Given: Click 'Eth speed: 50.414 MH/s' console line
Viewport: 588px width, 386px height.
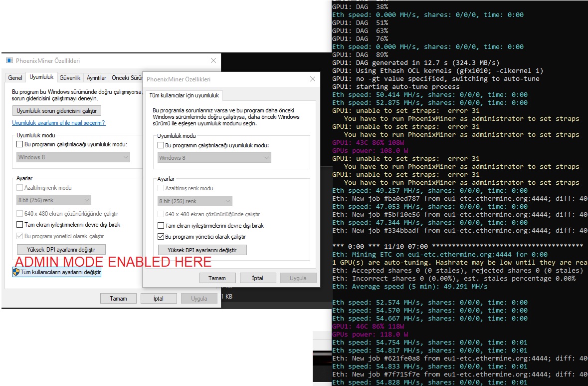Looking at the screenshot, I should [430, 94].
